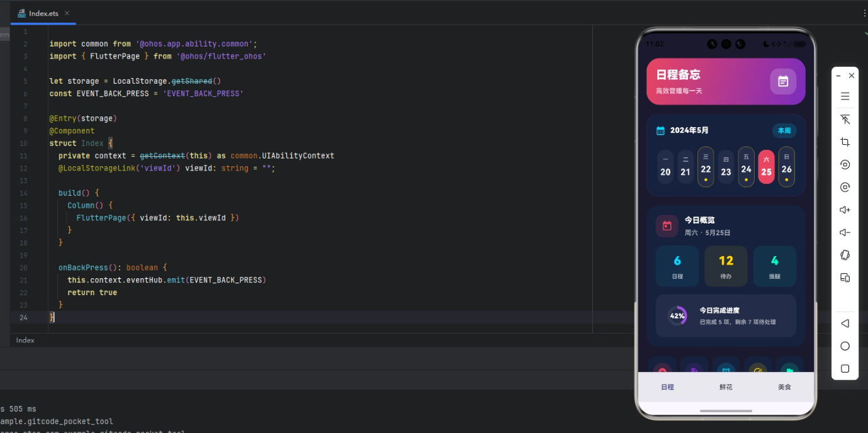Viewport: 868px width, 433px height.
Task: Tap the 4 提醒 stats card
Action: [775, 266]
